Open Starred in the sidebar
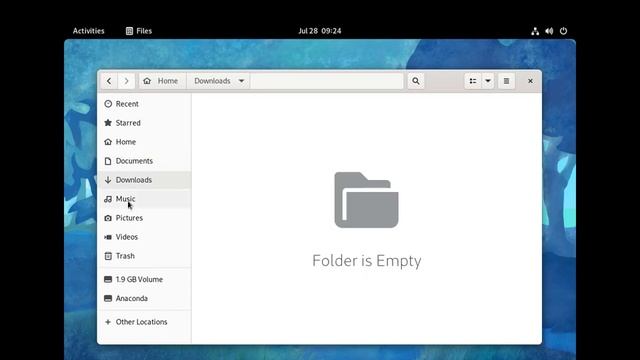Screen dimensions: 640x360 coord(128,123)
